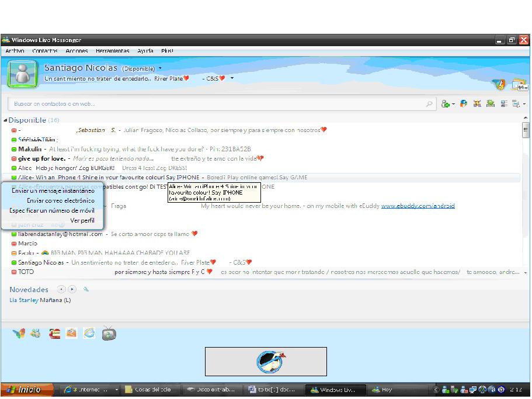
Task: Click the two-buddies Messenger icon at bottom
Action: (36, 334)
